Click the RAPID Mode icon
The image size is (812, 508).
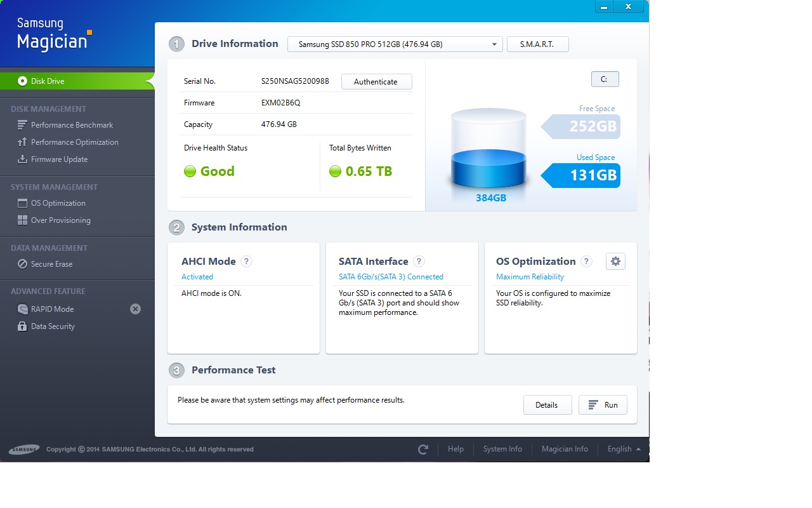pos(22,309)
